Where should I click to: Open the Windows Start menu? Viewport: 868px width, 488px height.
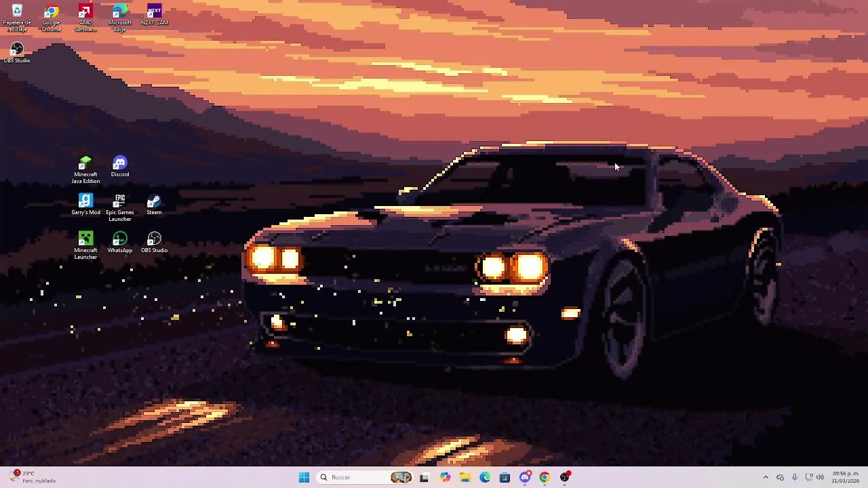pyautogui.click(x=304, y=477)
